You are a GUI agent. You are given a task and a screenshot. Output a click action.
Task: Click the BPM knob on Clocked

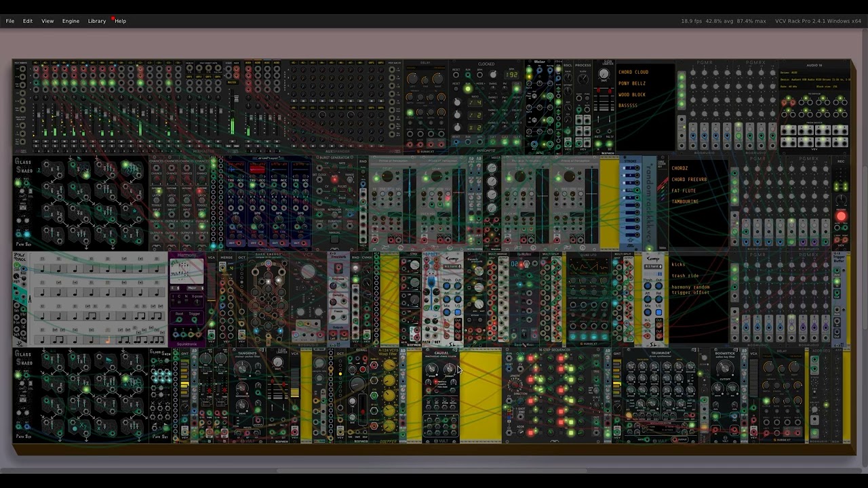(493, 75)
